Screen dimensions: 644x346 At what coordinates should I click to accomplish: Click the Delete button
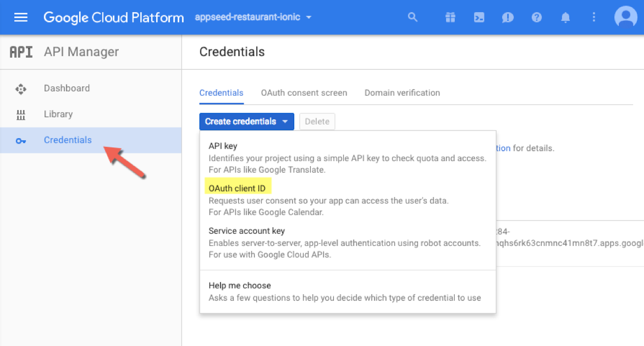click(x=317, y=122)
